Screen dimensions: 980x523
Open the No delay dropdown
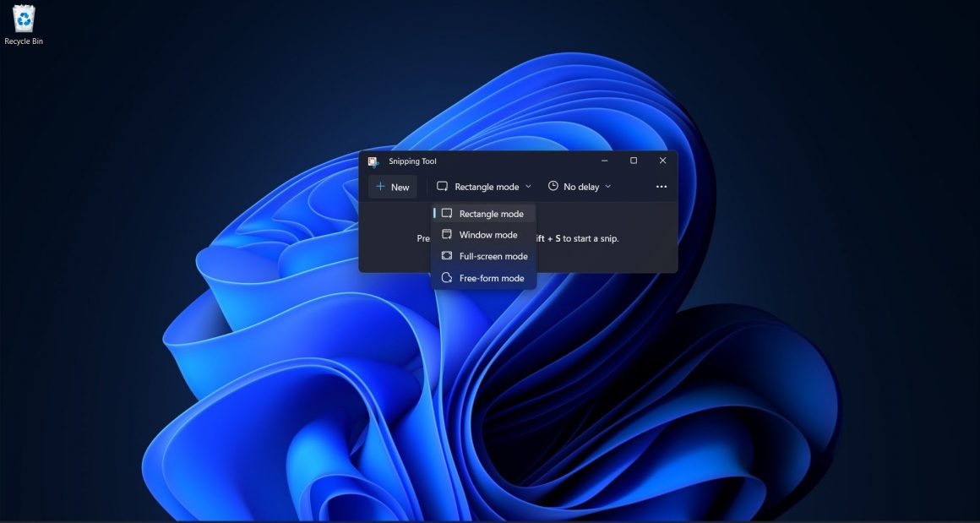click(580, 186)
